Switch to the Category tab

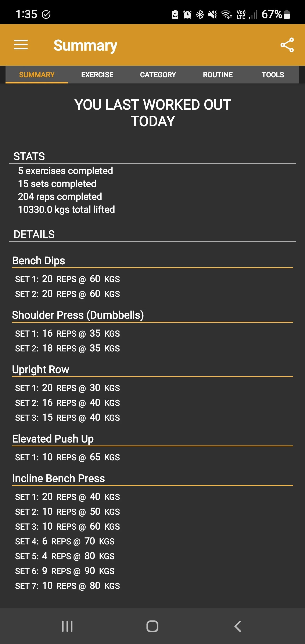(158, 75)
